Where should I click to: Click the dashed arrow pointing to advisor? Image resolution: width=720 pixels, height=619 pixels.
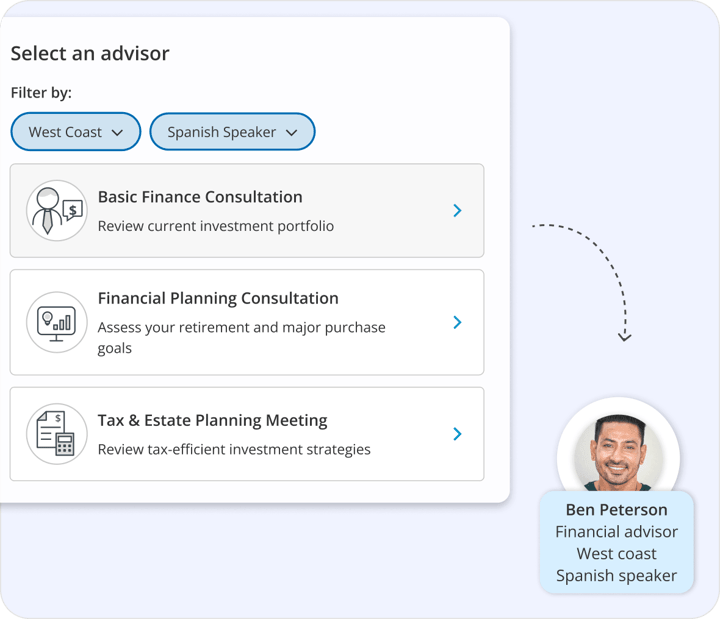pyautogui.click(x=592, y=281)
